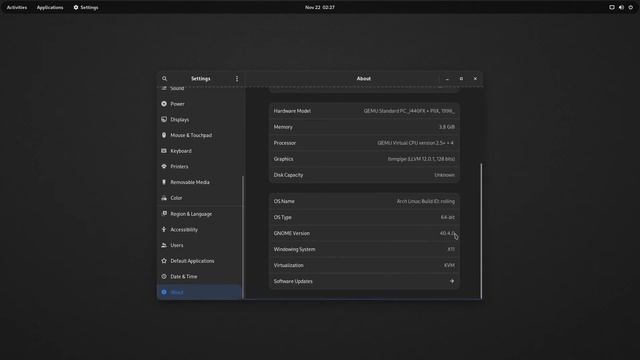Select Power settings panel

200,104
